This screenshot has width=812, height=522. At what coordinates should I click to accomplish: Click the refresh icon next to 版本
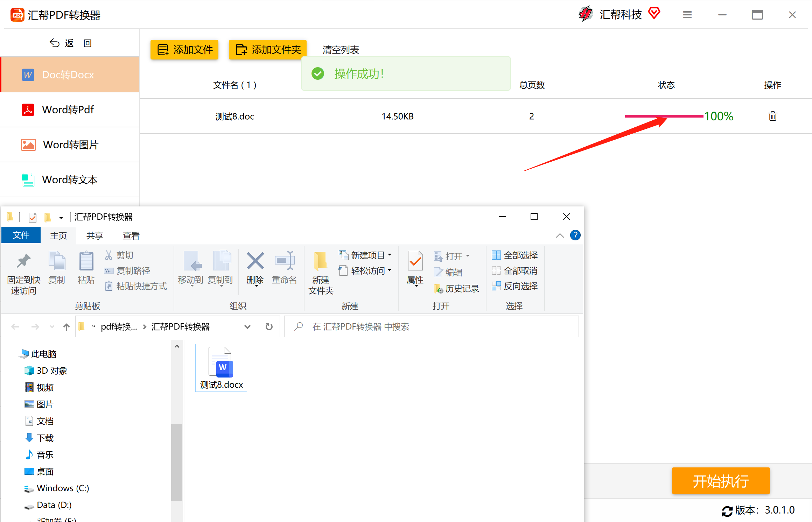coord(727,511)
